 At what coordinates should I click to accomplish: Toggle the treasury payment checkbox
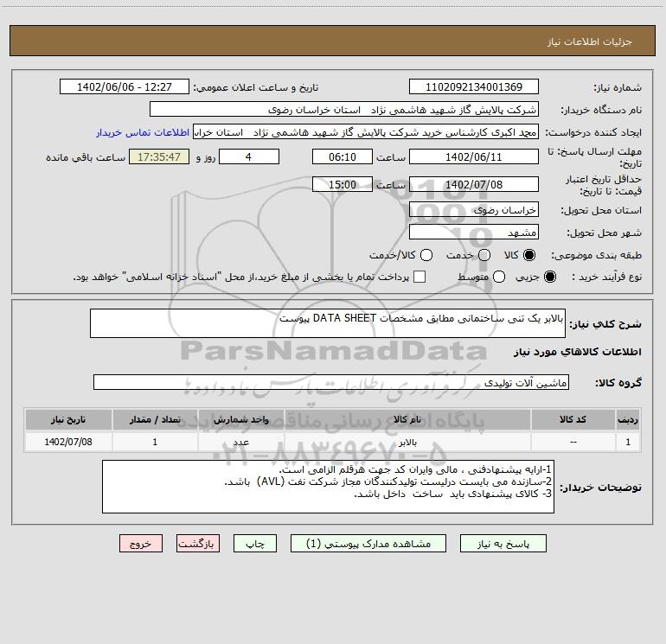click(419, 277)
